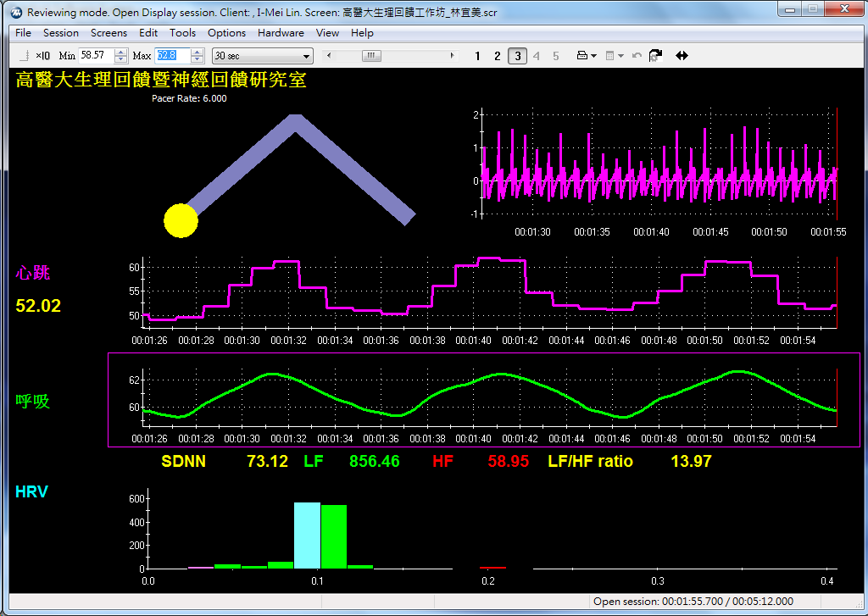This screenshot has width=868, height=616.
Task: Expand the print icon dropdown arrow
Action: [x=593, y=56]
